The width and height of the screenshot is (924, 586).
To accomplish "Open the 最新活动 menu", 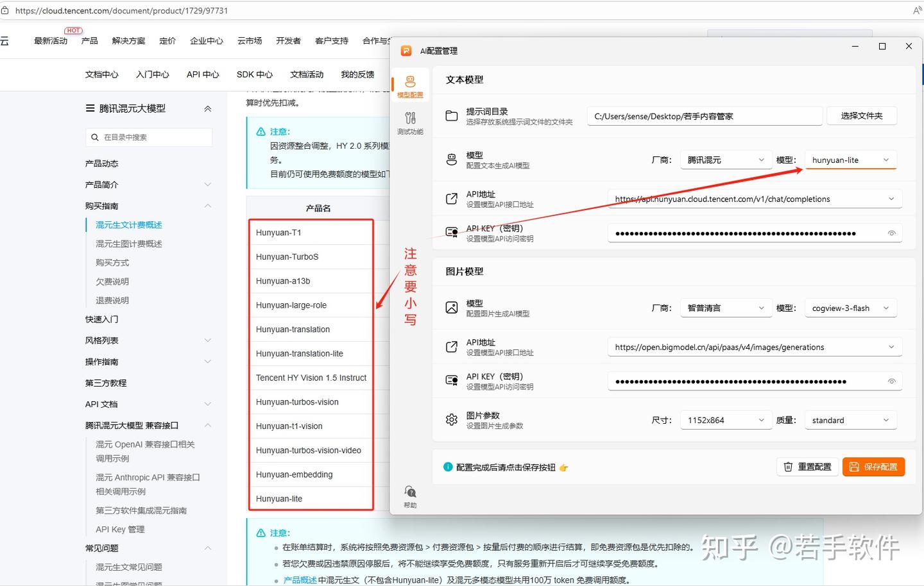I will [51, 40].
